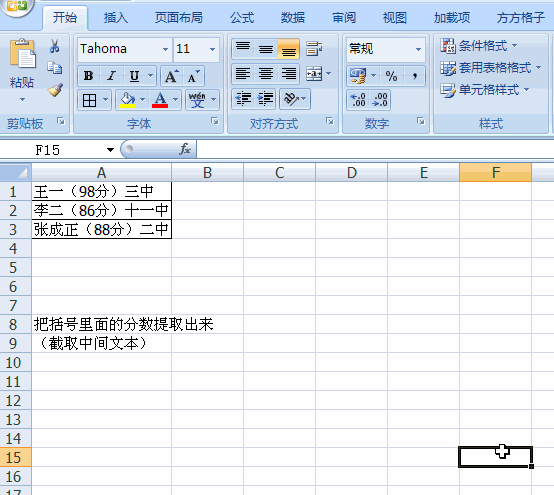Toggle Underline formatting

click(x=134, y=76)
